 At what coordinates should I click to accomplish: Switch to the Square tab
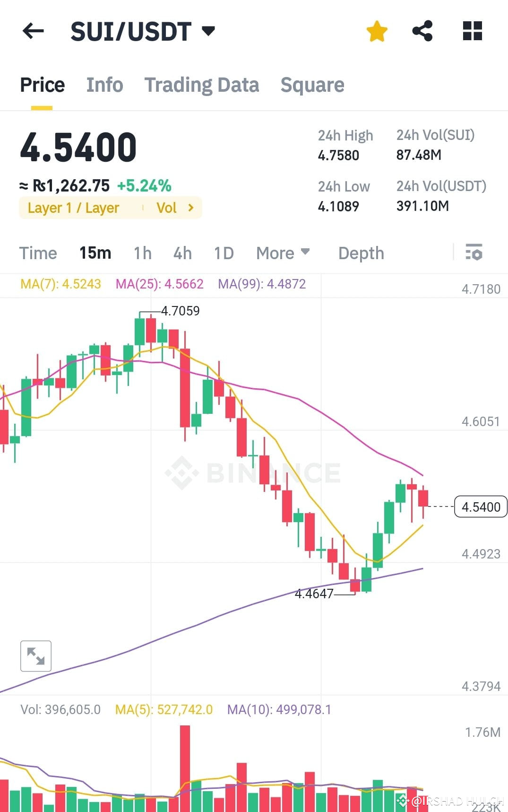coord(312,85)
